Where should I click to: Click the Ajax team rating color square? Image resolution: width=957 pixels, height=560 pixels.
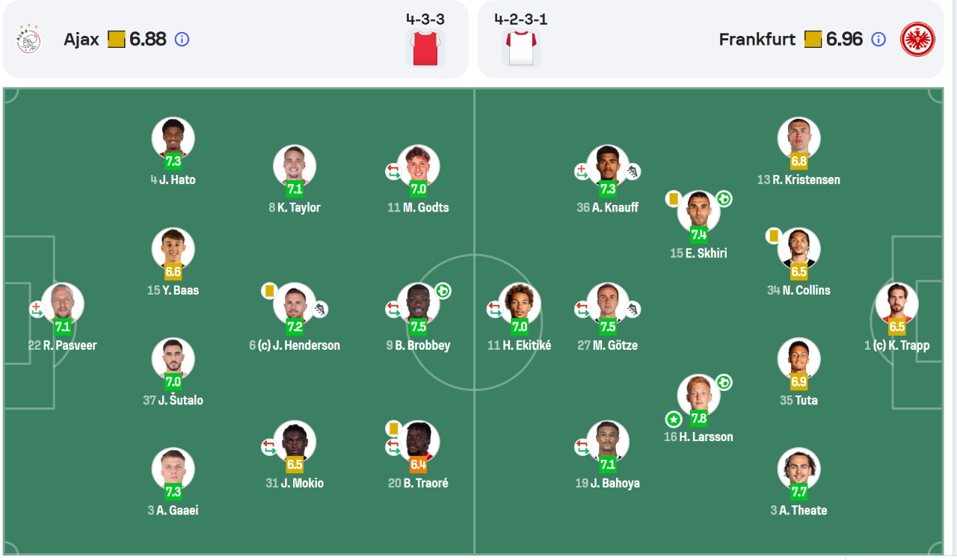tap(116, 40)
